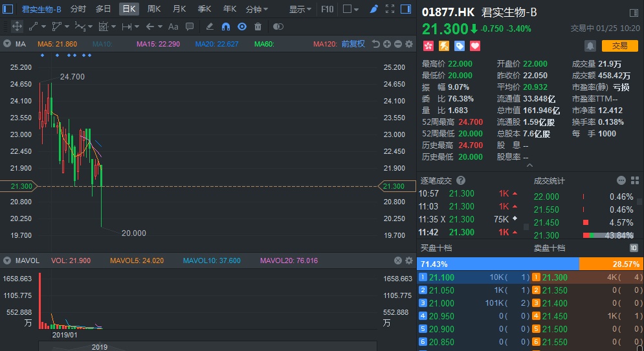Expand the arrow marker options arrow
The image size is (644, 351).
pos(160,27)
